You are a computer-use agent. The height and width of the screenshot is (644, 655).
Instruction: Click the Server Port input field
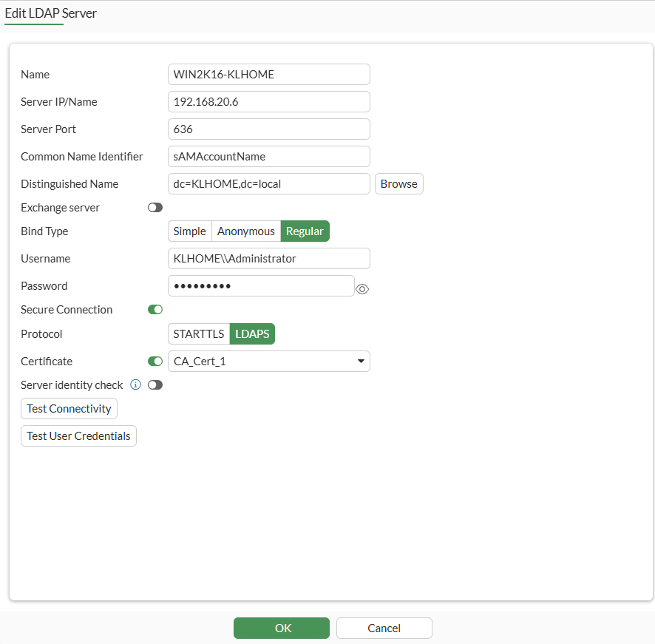point(268,129)
